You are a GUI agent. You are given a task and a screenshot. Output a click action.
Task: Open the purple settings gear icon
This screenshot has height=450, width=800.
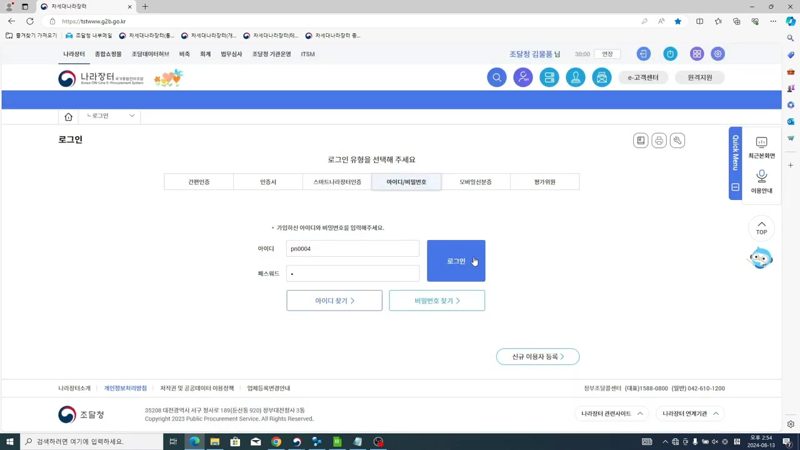pos(718,54)
